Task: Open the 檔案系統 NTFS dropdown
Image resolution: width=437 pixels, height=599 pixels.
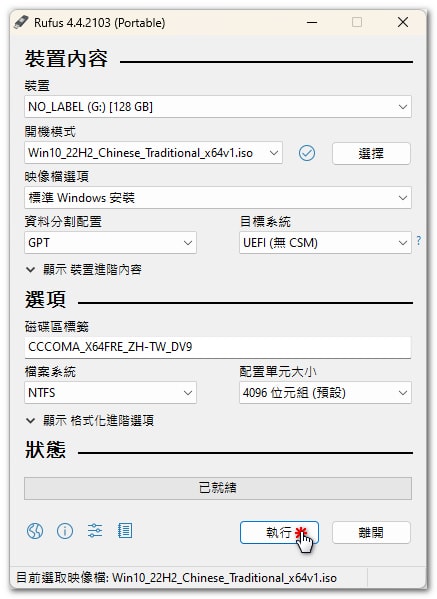Action: [110, 392]
